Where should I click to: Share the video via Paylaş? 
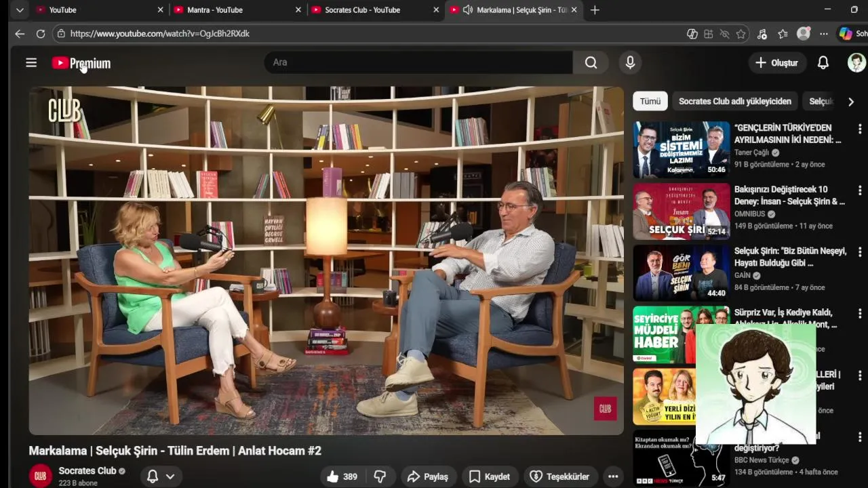click(427, 476)
